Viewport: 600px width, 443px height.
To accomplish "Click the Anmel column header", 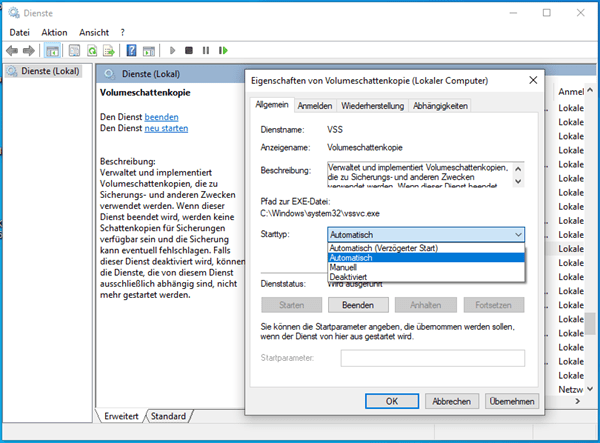I will point(570,91).
